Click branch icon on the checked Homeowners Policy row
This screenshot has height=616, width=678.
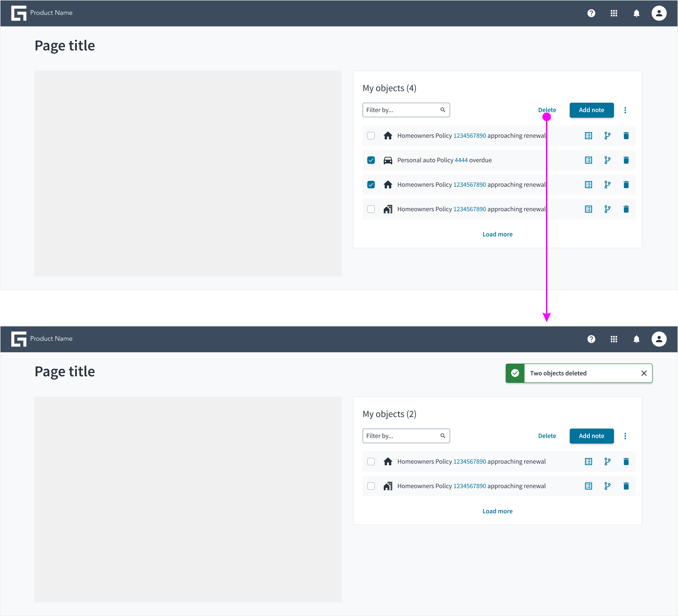pyautogui.click(x=607, y=185)
